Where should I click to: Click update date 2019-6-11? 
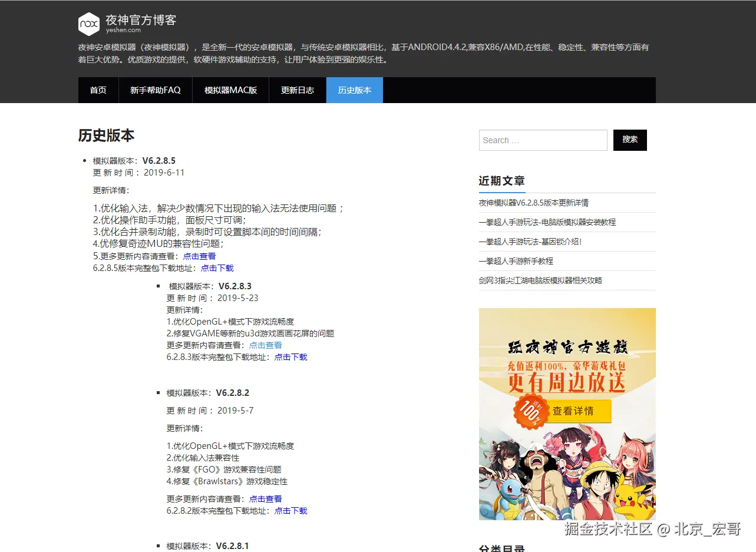click(164, 173)
